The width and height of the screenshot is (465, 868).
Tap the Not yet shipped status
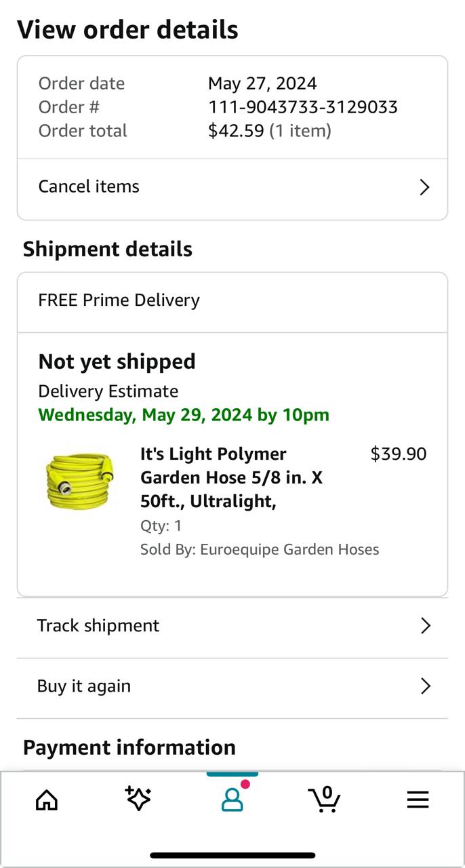pyautogui.click(x=117, y=361)
